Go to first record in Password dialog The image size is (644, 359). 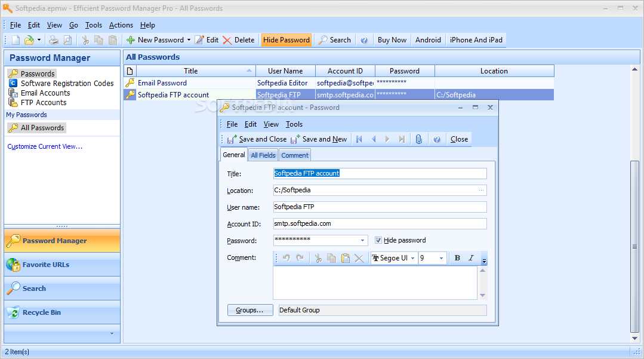coord(359,139)
